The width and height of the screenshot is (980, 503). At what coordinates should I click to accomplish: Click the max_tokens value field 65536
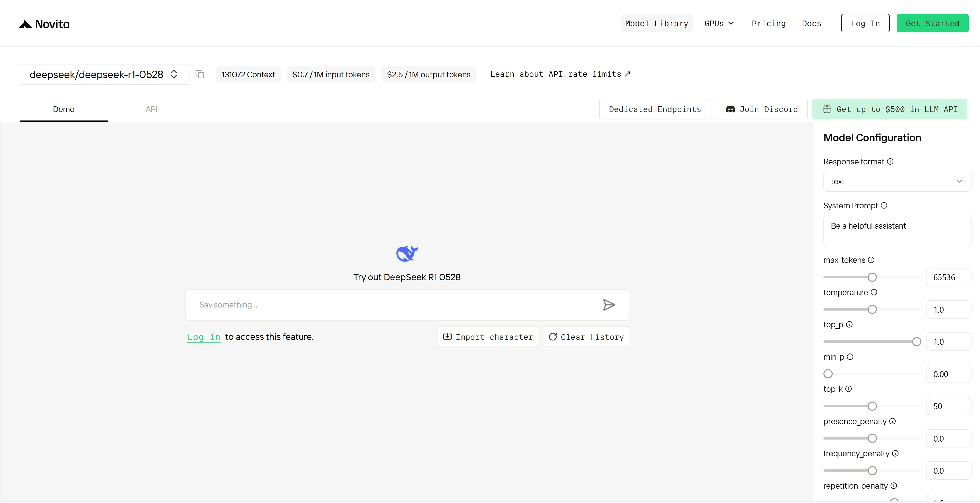[x=948, y=277]
